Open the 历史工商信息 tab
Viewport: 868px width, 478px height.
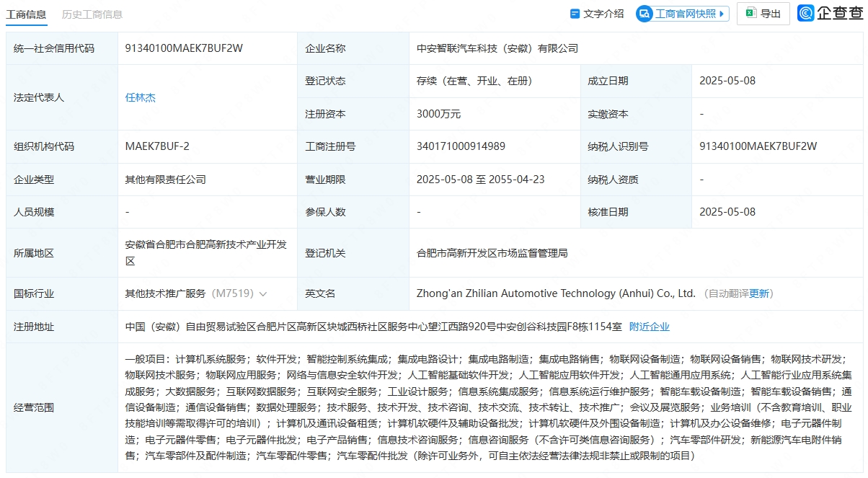pyautogui.click(x=92, y=14)
